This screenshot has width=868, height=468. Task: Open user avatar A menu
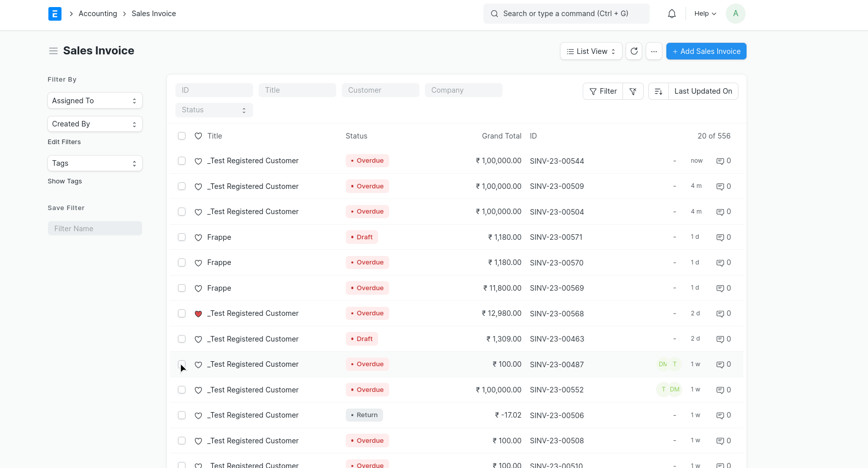tap(735, 14)
